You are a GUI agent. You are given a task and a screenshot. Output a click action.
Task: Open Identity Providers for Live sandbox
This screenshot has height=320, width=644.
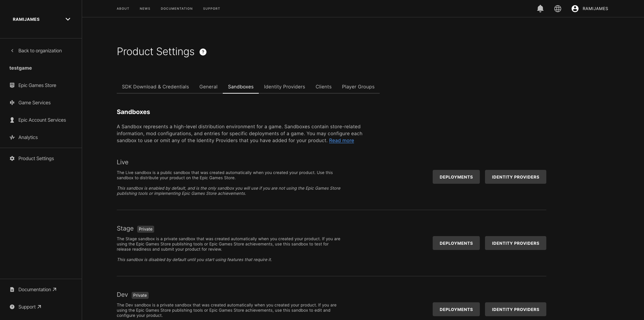click(x=515, y=177)
